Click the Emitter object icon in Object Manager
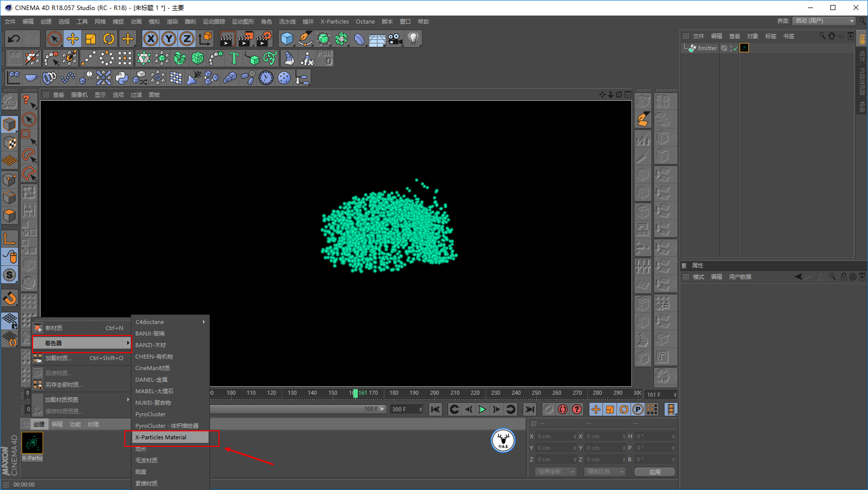 pos(692,48)
